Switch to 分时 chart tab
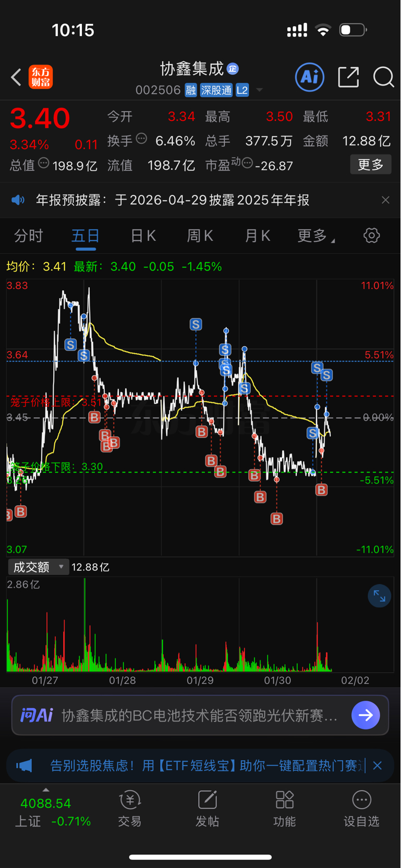401x868 pixels. (x=29, y=236)
